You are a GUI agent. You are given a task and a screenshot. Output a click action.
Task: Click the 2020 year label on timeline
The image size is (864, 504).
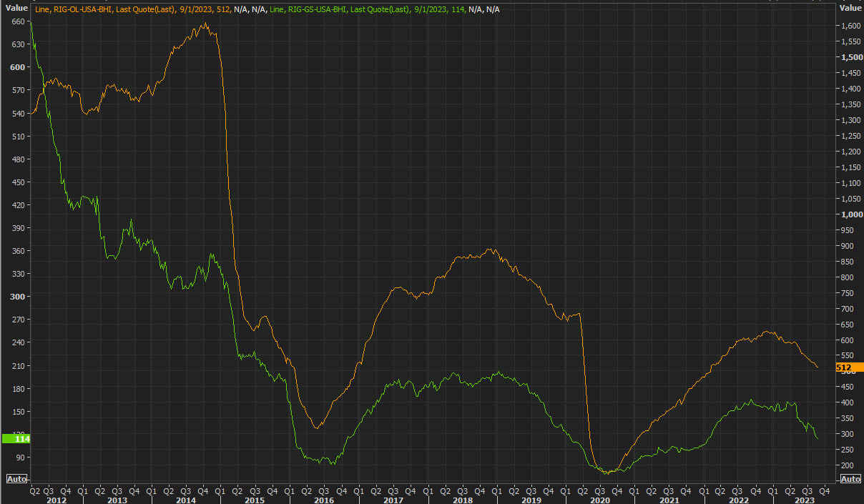click(x=601, y=500)
